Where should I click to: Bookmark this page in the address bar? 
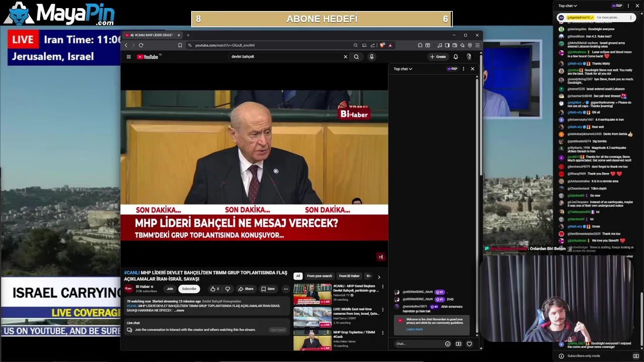click(180, 45)
